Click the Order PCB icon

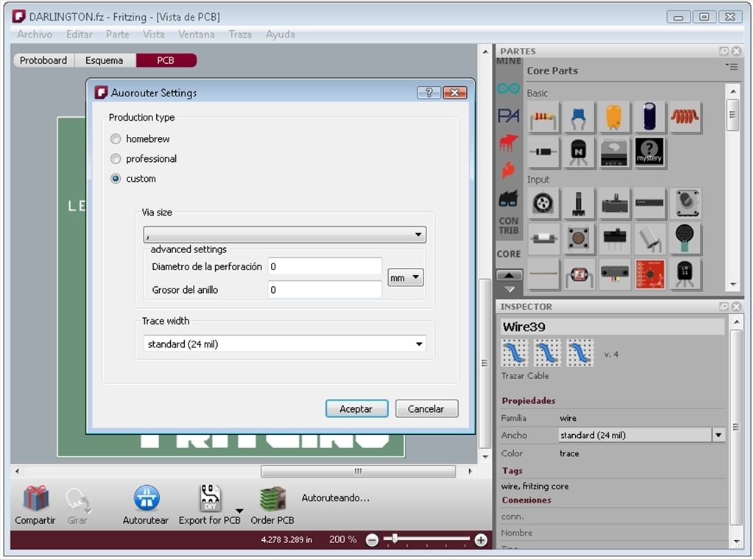(x=272, y=498)
